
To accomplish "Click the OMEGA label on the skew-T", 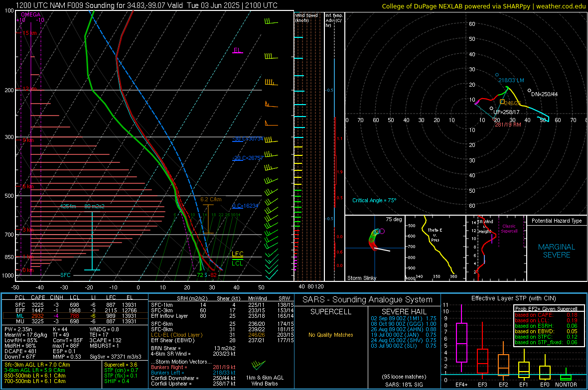I will tap(31, 14).
